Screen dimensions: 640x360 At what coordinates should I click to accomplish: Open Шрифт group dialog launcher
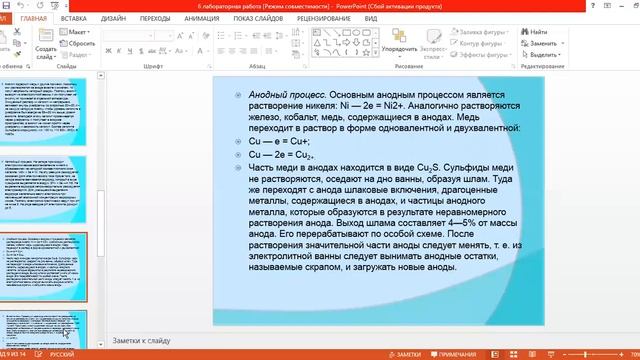209,66
